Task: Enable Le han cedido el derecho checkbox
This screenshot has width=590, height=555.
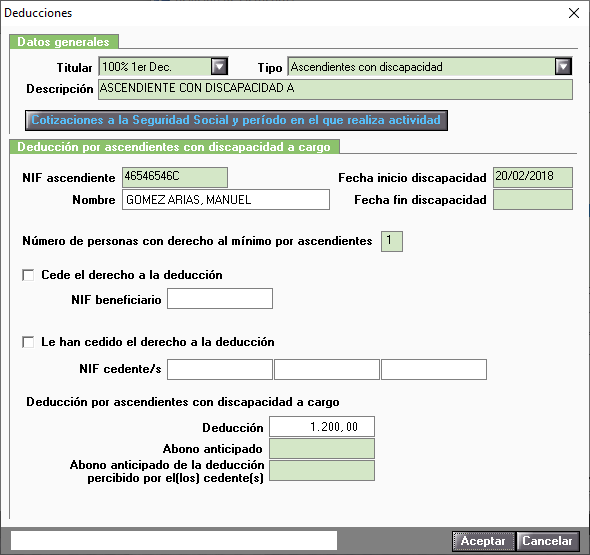Action: (x=28, y=342)
